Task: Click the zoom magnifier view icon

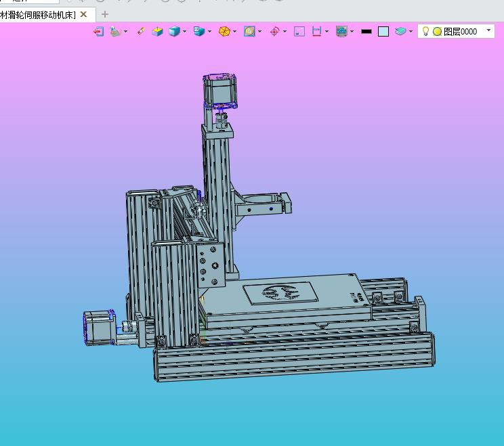Action: [x=249, y=31]
